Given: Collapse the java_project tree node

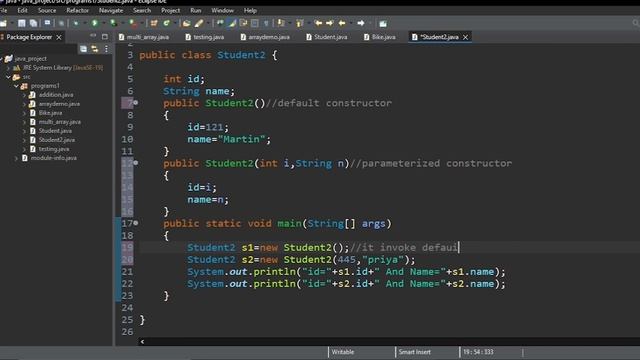Looking at the screenshot, I should tap(2, 59).
